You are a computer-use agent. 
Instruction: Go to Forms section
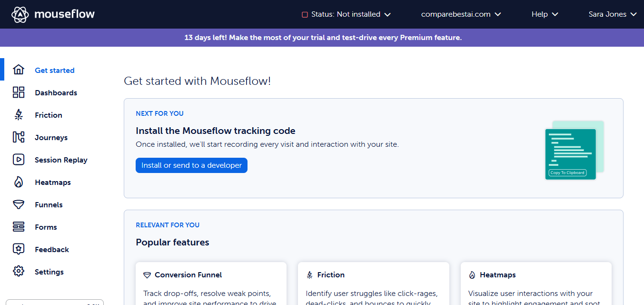pos(46,227)
